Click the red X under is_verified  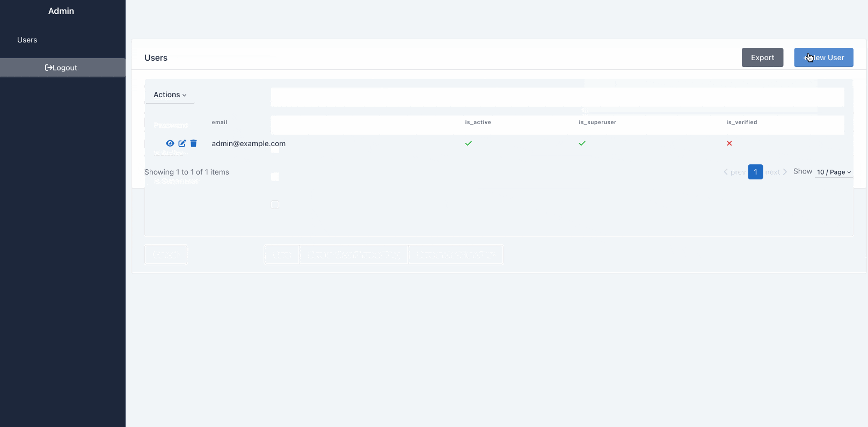coord(729,143)
